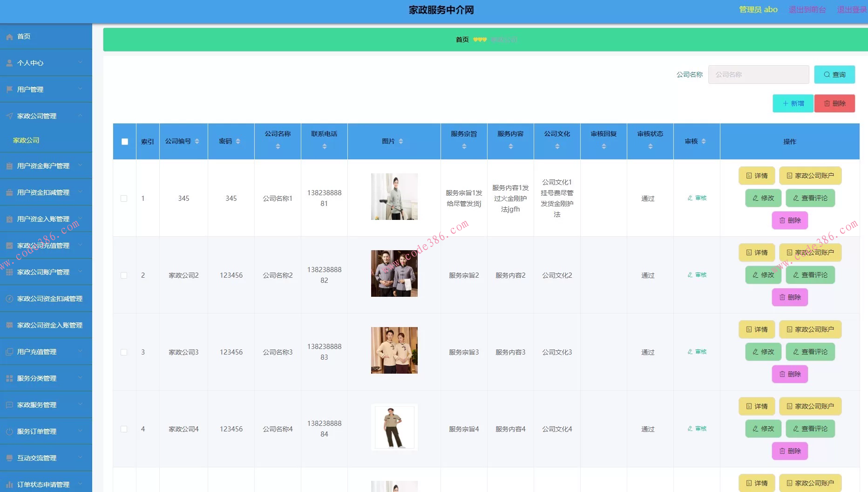Open 用户充值管理 in the sidebar
This screenshot has height=492, width=868.
click(46, 352)
